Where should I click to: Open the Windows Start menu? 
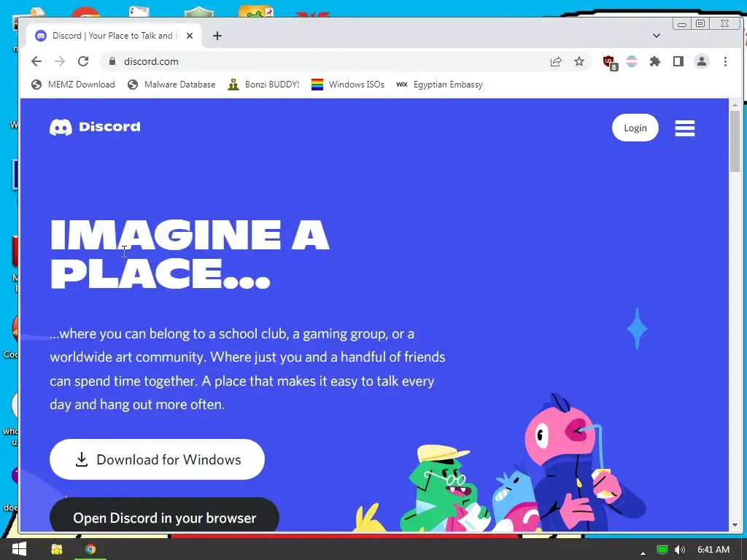pos(19,549)
